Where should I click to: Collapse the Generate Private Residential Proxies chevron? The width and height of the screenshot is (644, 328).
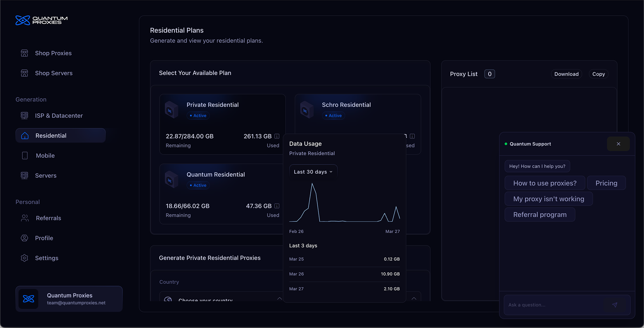coord(414,299)
